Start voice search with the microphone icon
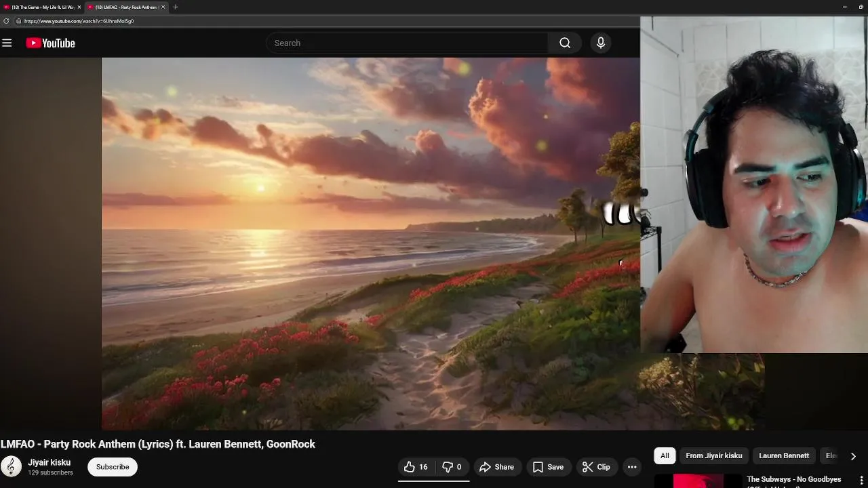The height and width of the screenshot is (488, 868). pyautogui.click(x=600, y=43)
